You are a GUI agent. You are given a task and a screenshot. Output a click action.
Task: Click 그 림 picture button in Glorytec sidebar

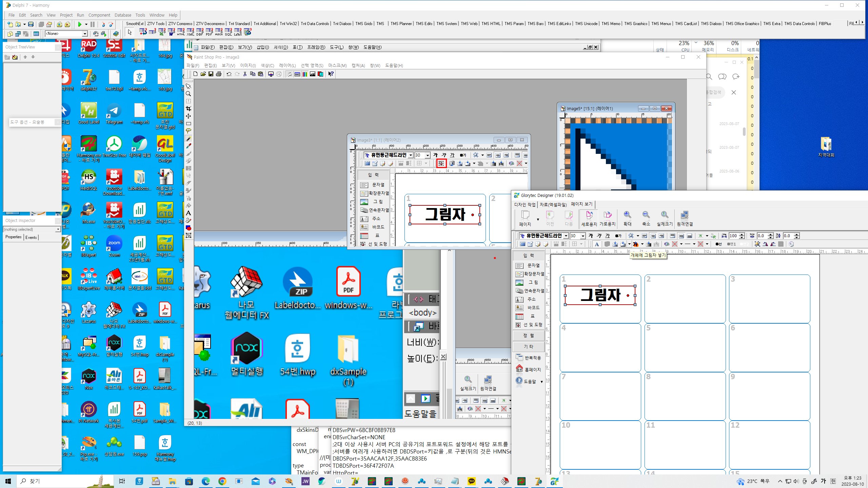coord(529,282)
